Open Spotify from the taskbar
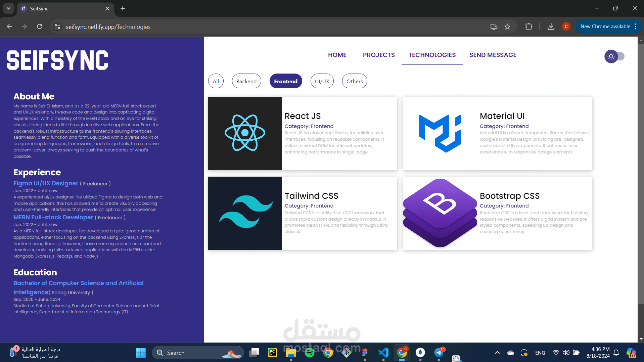The width and height of the screenshot is (644, 362). click(310, 353)
